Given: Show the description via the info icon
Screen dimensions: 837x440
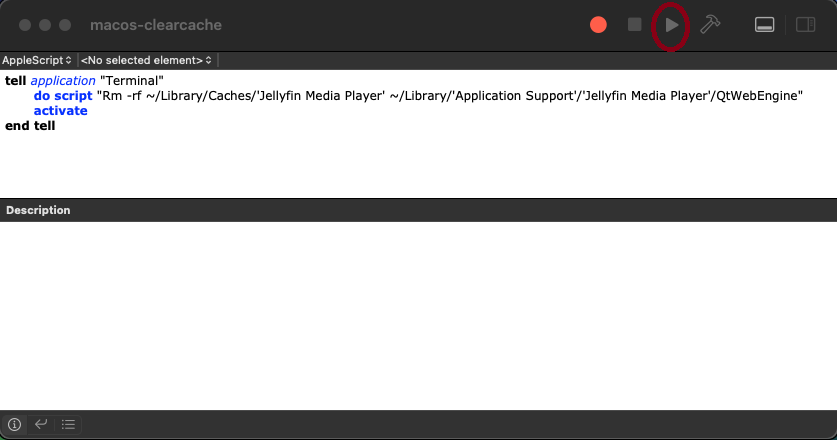Looking at the screenshot, I should pos(15,424).
